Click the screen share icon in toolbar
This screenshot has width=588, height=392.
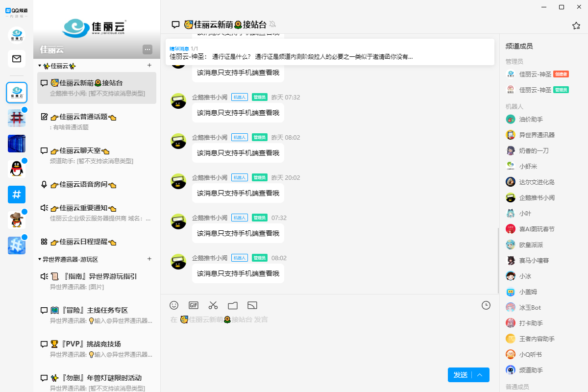252,305
